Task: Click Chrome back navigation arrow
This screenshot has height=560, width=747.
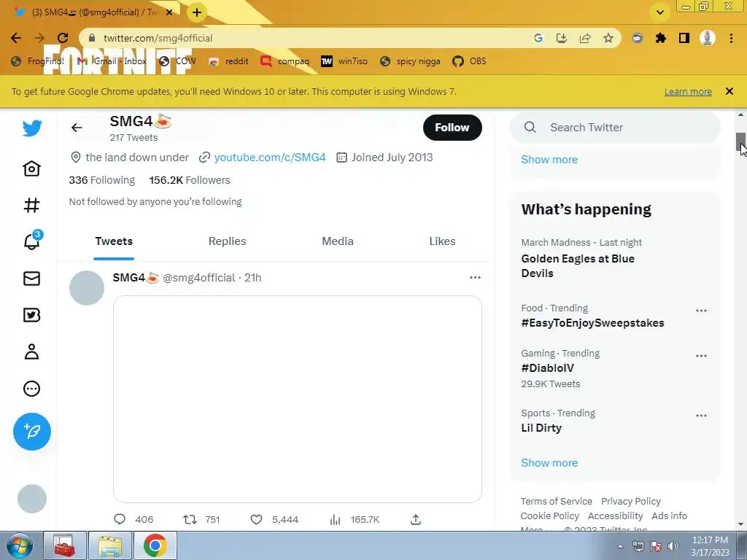Action: pos(16,38)
